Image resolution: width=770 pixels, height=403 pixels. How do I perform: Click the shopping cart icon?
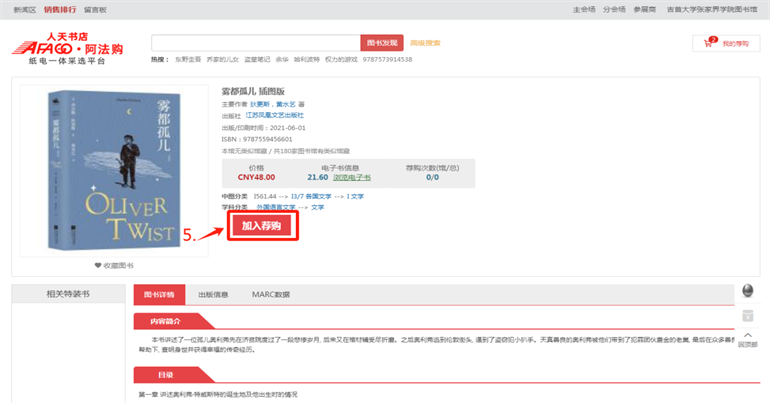(710, 43)
